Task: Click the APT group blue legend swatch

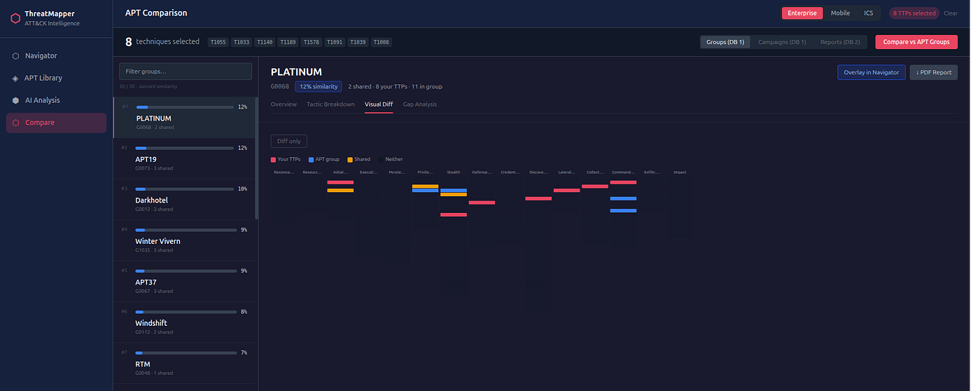Action: click(311, 160)
